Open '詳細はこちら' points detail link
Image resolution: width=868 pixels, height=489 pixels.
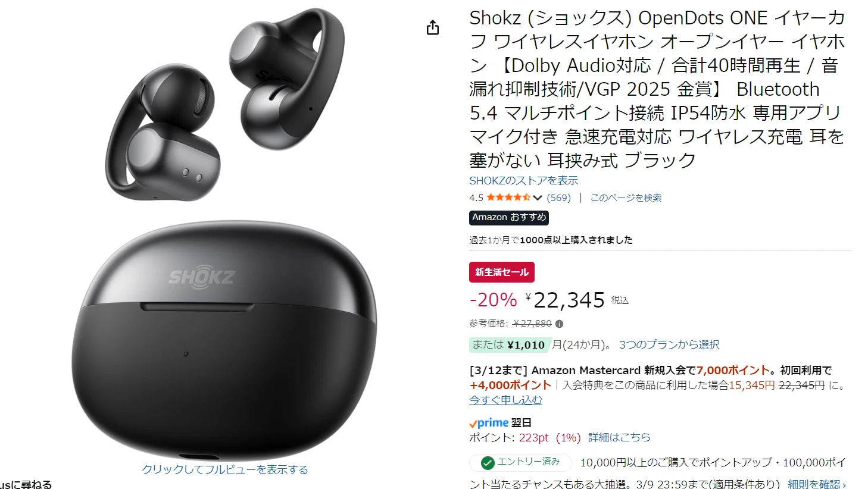619,437
